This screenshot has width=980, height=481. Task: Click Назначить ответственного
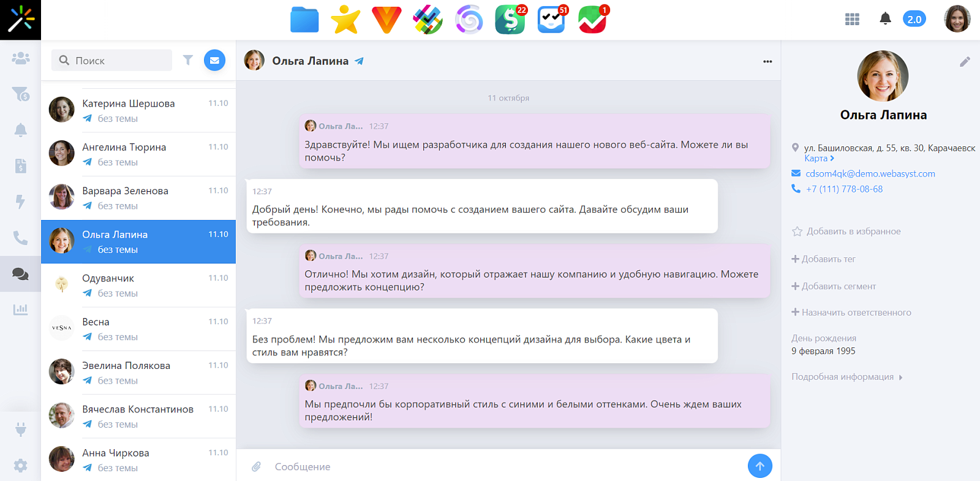(851, 312)
